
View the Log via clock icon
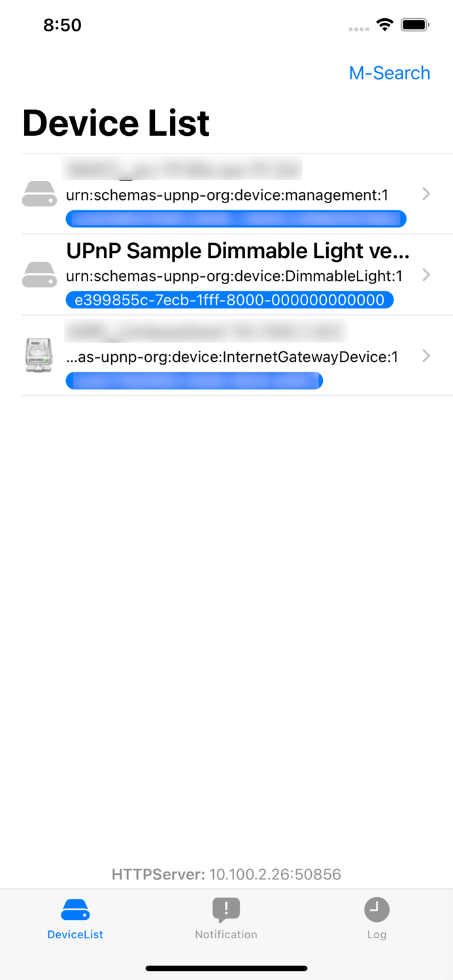[377, 909]
